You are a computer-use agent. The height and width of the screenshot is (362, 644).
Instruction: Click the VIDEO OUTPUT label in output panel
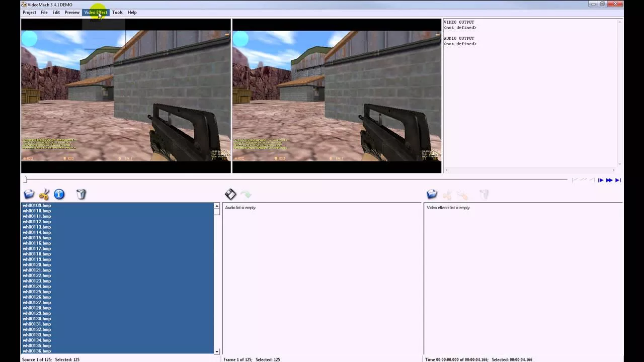click(459, 22)
